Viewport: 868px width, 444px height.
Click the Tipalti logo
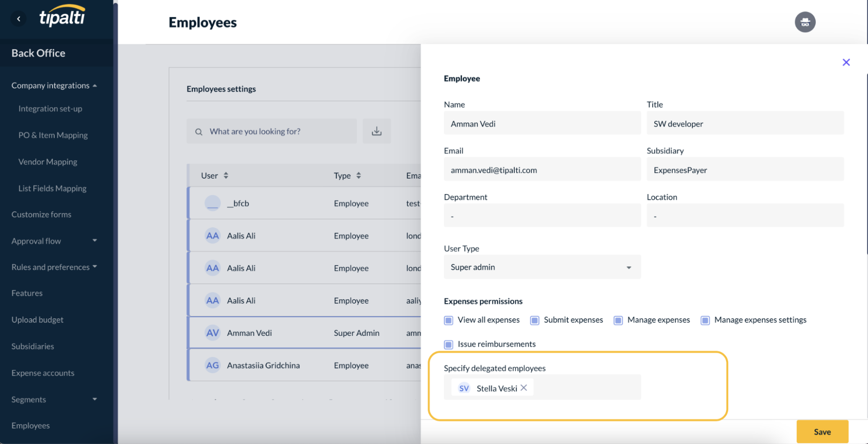62,17
